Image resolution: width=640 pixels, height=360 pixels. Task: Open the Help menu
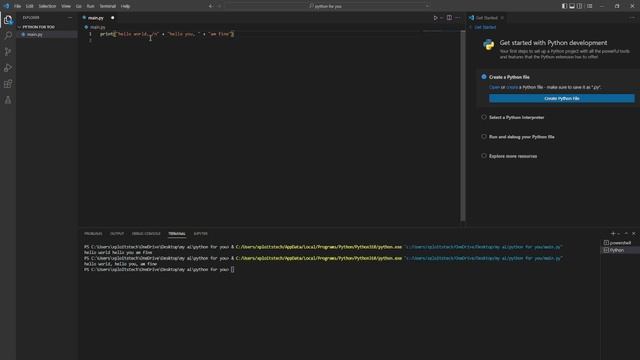pos(125,6)
